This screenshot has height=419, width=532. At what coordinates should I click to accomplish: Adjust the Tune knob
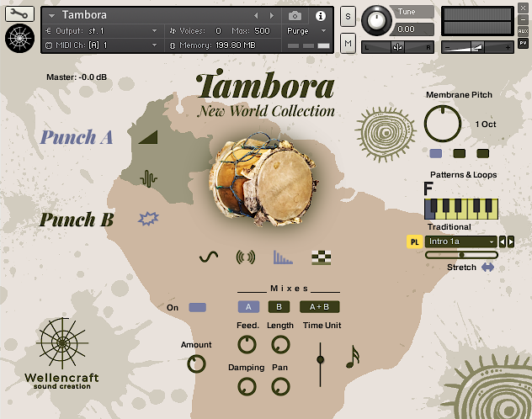point(376,20)
